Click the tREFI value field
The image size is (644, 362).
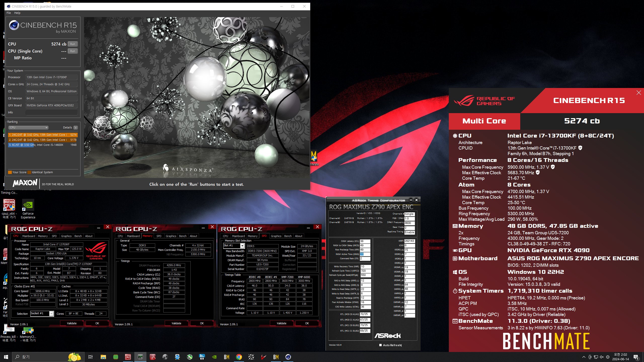point(410,241)
